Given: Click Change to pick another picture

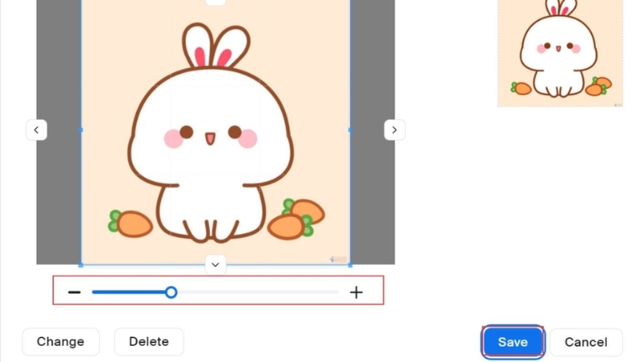Looking at the screenshot, I should [x=60, y=342].
